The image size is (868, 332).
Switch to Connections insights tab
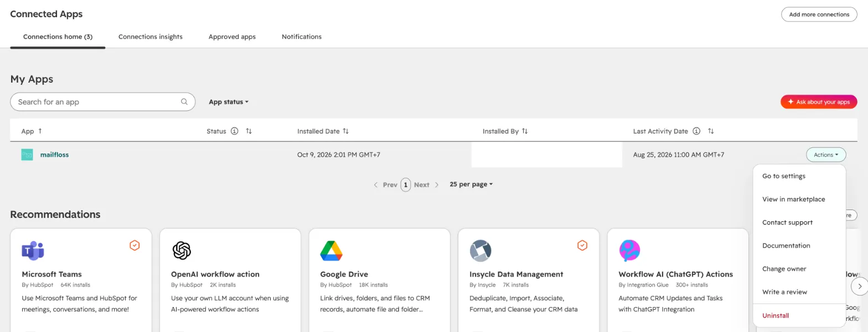click(151, 37)
